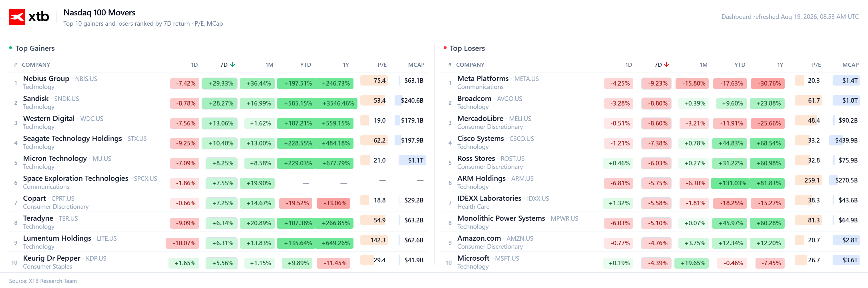Screen dimensions: 868x288
Task: Click the Top Losers section heading
Action: pyautogui.click(x=467, y=48)
